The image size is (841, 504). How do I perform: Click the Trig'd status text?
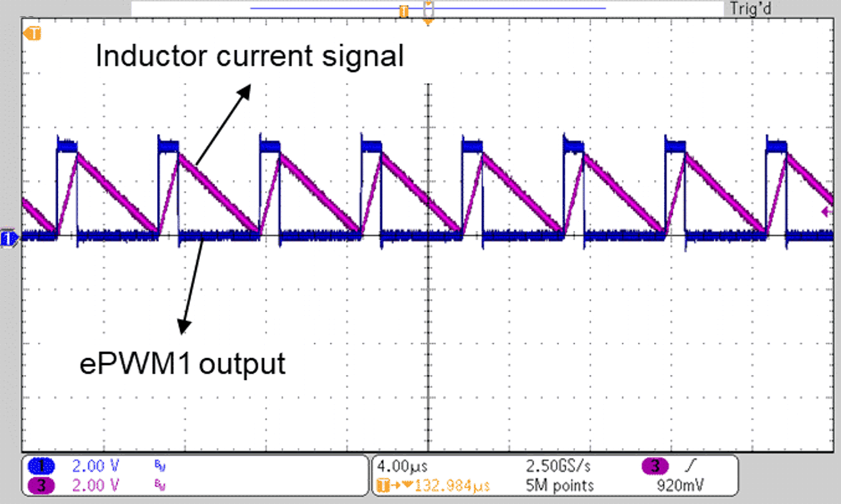pyautogui.click(x=749, y=9)
